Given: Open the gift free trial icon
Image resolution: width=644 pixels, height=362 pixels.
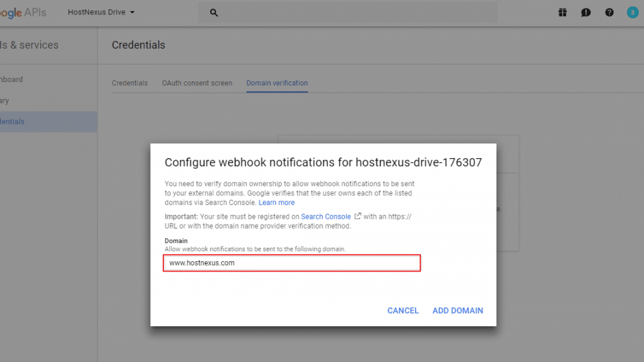Looking at the screenshot, I should [562, 12].
